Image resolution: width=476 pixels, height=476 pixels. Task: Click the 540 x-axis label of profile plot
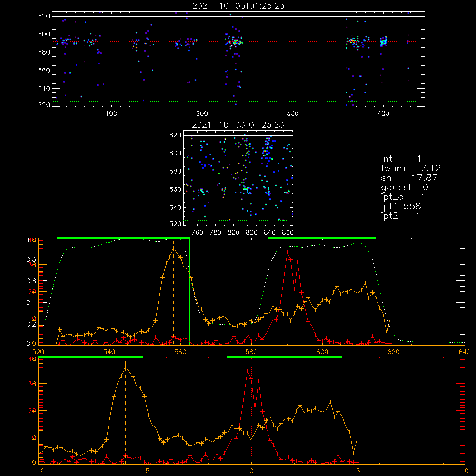pyautogui.click(x=109, y=352)
